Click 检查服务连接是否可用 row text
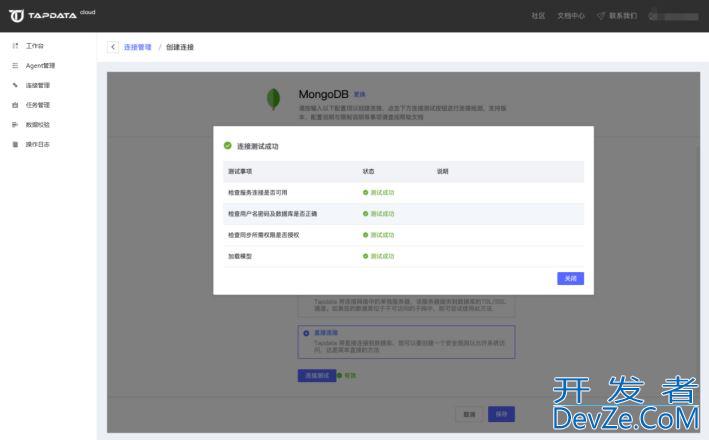Viewport: 709px width, 440px height. click(x=258, y=193)
